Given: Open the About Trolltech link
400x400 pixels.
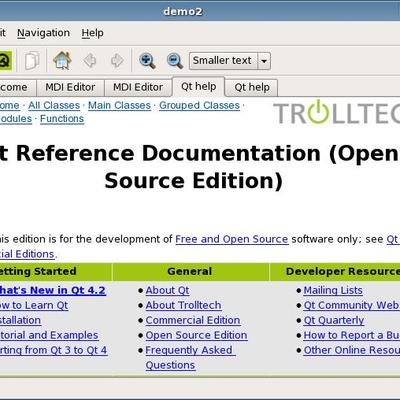Looking at the screenshot, I should pyautogui.click(x=183, y=305).
